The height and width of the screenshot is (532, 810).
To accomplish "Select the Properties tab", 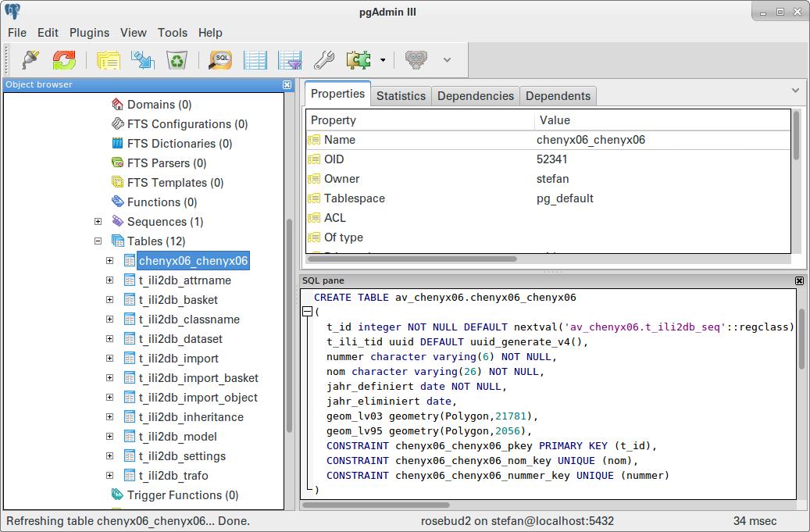I will [x=338, y=94].
